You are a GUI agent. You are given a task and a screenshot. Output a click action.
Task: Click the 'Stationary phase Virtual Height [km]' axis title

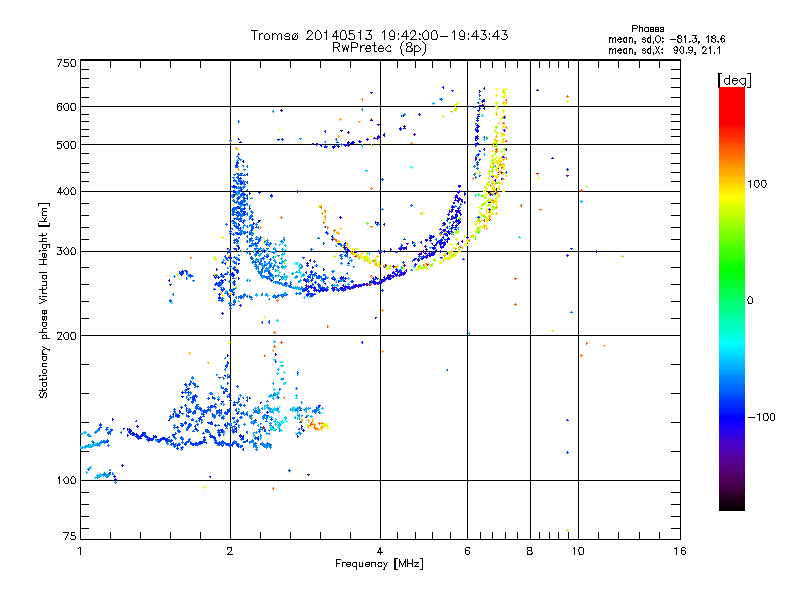(44, 301)
